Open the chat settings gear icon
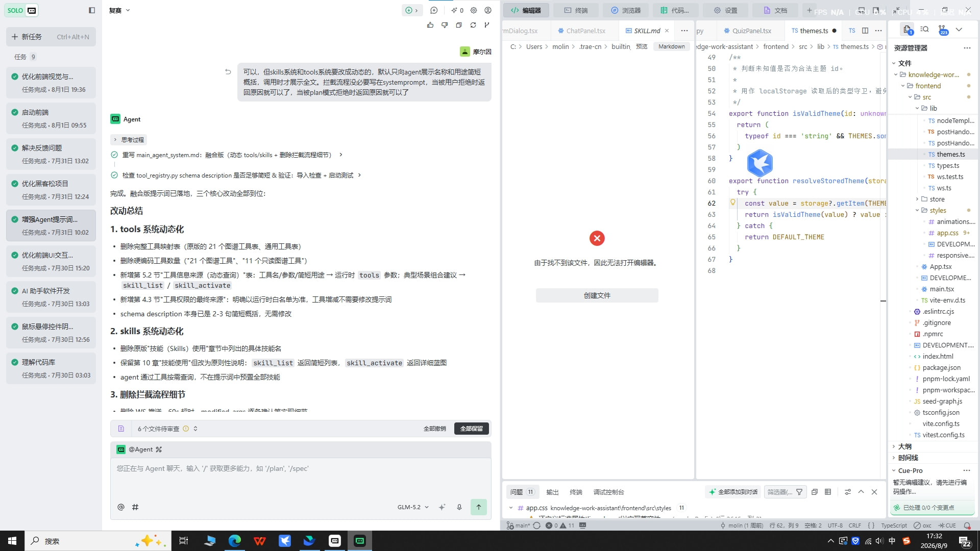Image resolution: width=980 pixels, height=551 pixels. [474, 10]
